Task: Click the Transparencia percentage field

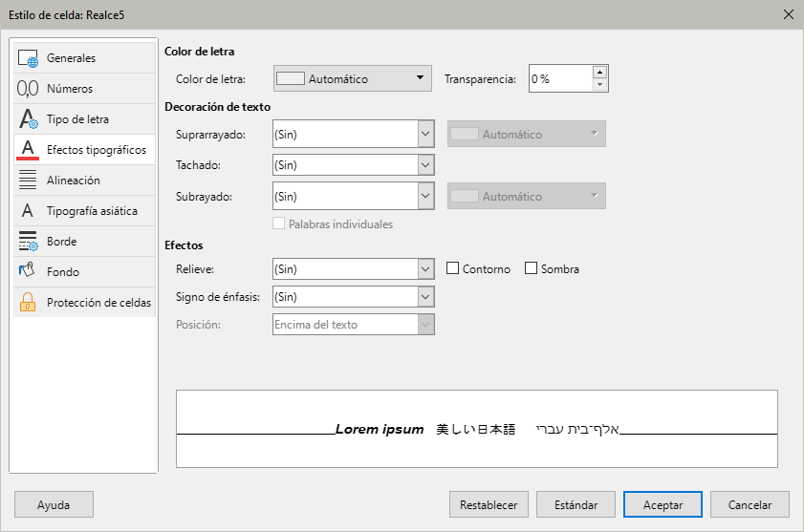Action: coord(560,78)
